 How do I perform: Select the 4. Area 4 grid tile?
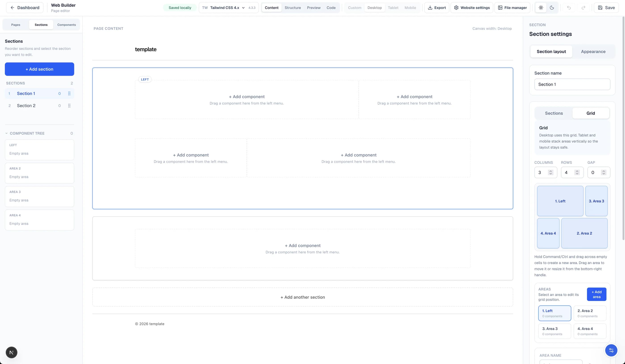point(548,233)
